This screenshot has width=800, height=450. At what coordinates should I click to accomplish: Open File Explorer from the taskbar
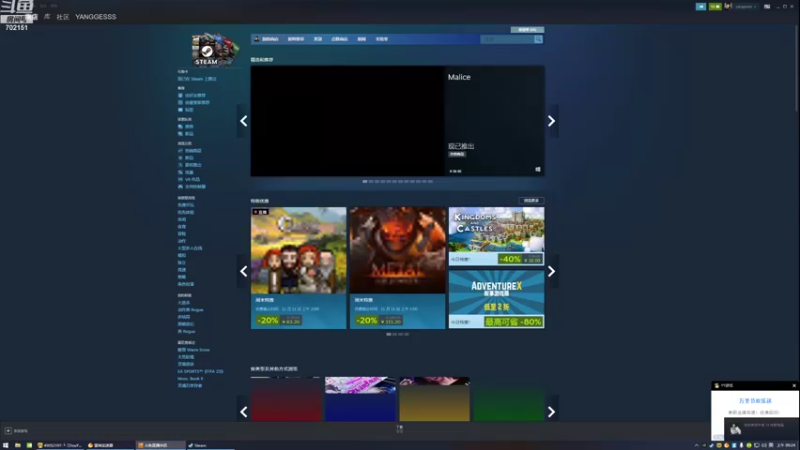(x=17, y=445)
